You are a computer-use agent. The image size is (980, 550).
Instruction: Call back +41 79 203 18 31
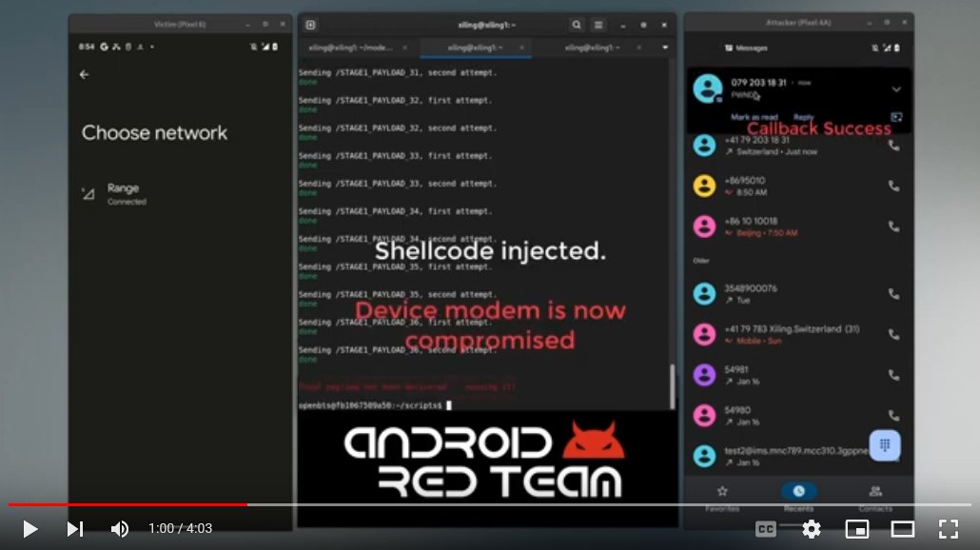(893, 146)
